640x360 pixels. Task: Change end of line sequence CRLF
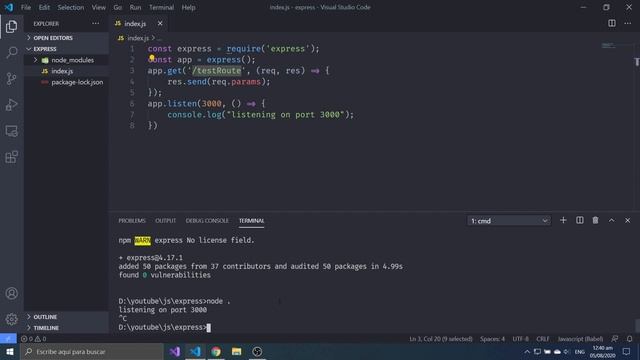coord(542,339)
